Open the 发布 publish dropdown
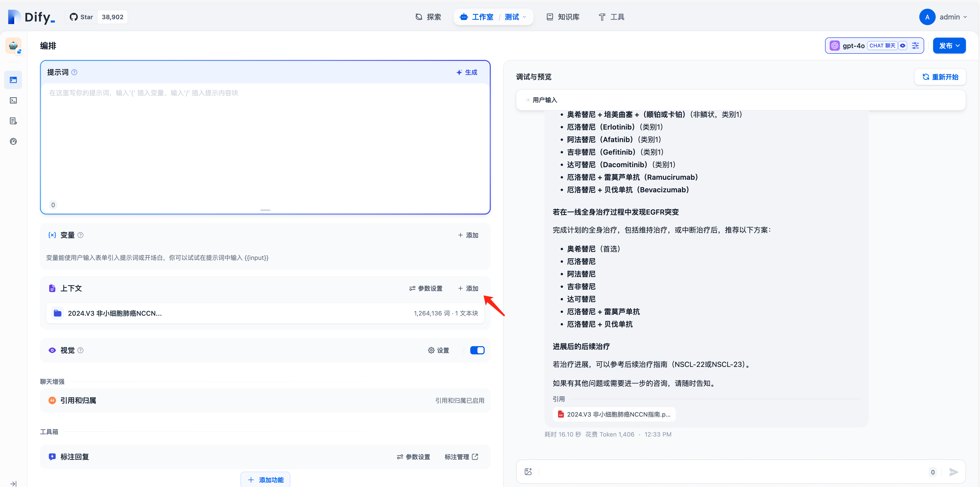The width and height of the screenshot is (980, 487). tap(949, 46)
